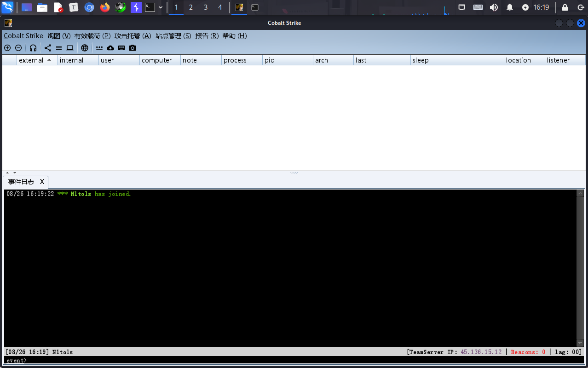Click the event command input field
The height and width of the screenshot is (368, 588).
pyautogui.click(x=294, y=360)
